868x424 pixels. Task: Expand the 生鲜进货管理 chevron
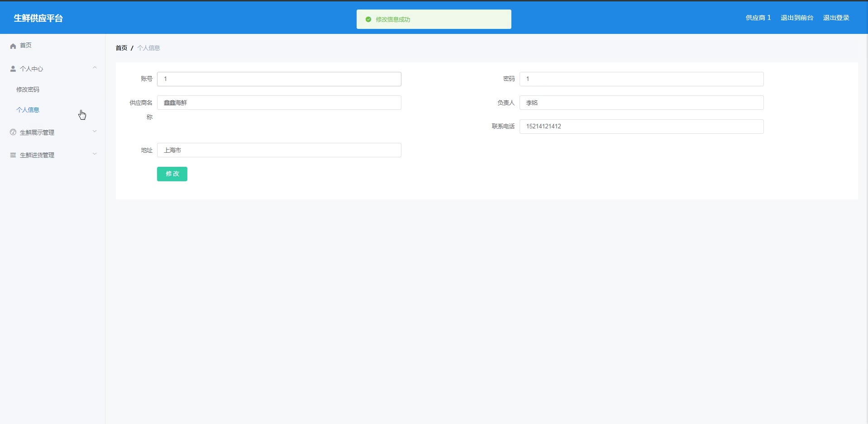(95, 154)
